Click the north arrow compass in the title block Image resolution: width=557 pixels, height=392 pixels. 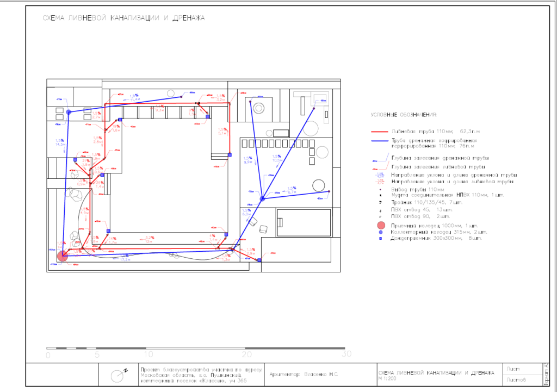point(118,375)
